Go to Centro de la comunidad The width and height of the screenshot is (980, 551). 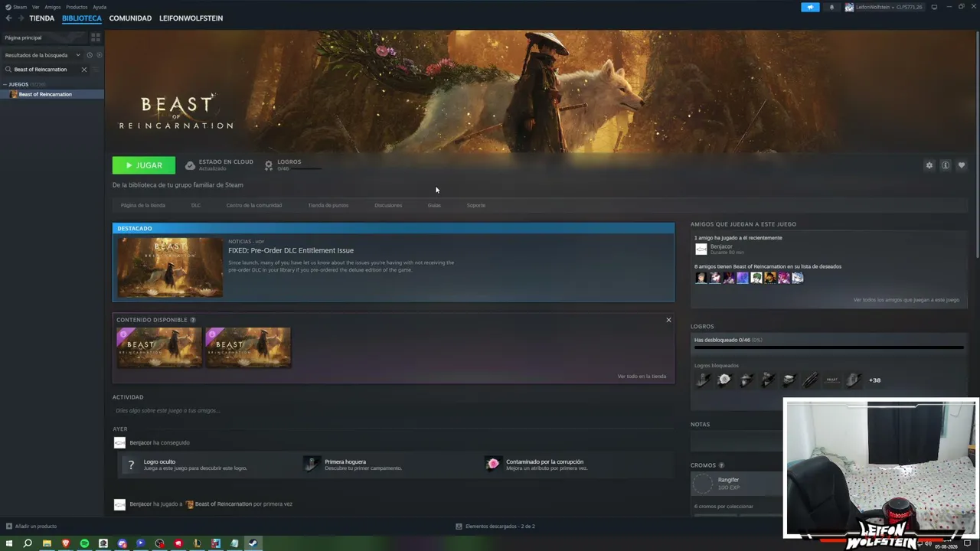tap(254, 205)
